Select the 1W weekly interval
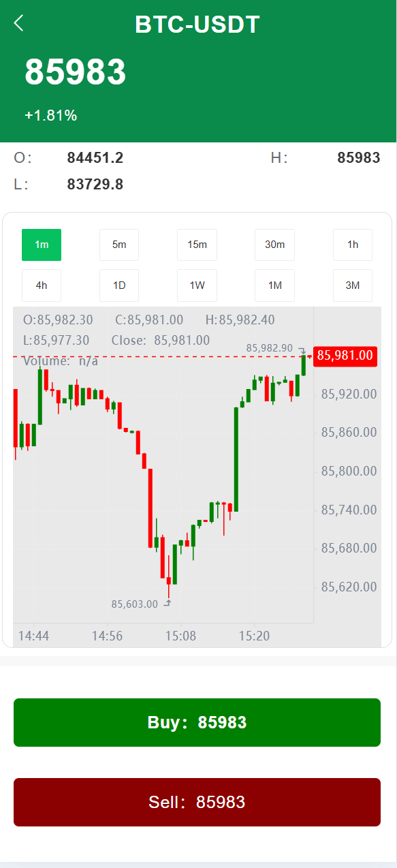The height and width of the screenshot is (868, 397). click(197, 285)
